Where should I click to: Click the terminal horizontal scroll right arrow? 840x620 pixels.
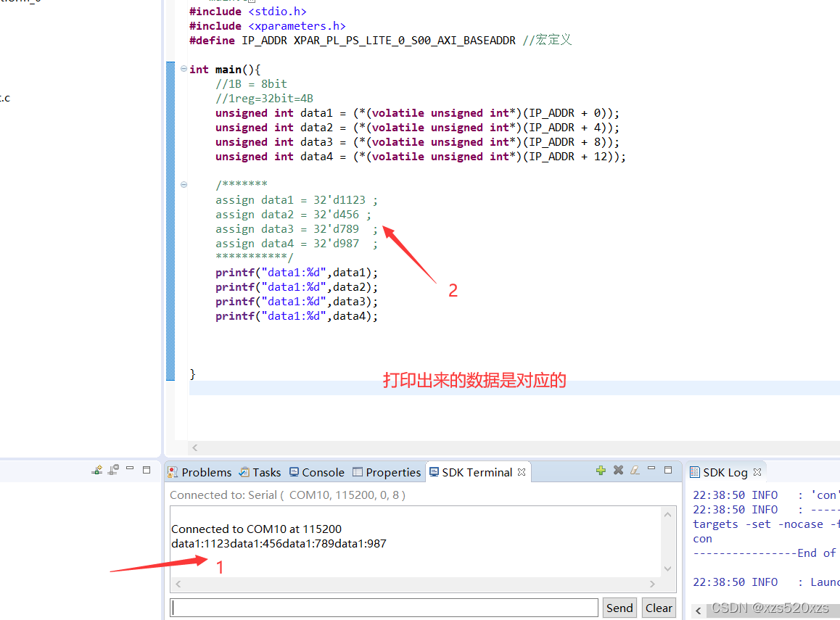coord(652,584)
